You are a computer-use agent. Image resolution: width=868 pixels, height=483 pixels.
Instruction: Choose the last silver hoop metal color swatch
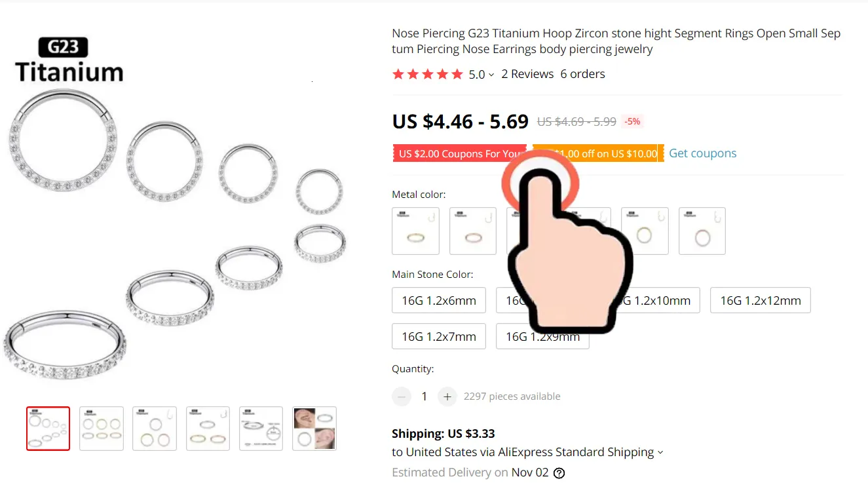pyautogui.click(x=702, y=231)
